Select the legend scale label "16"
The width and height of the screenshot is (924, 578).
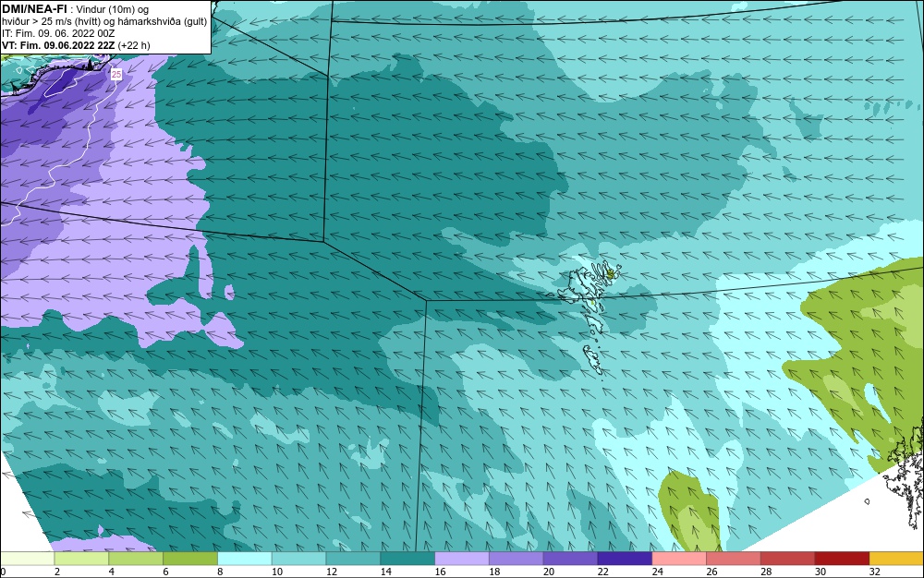[x=440, y=572]
